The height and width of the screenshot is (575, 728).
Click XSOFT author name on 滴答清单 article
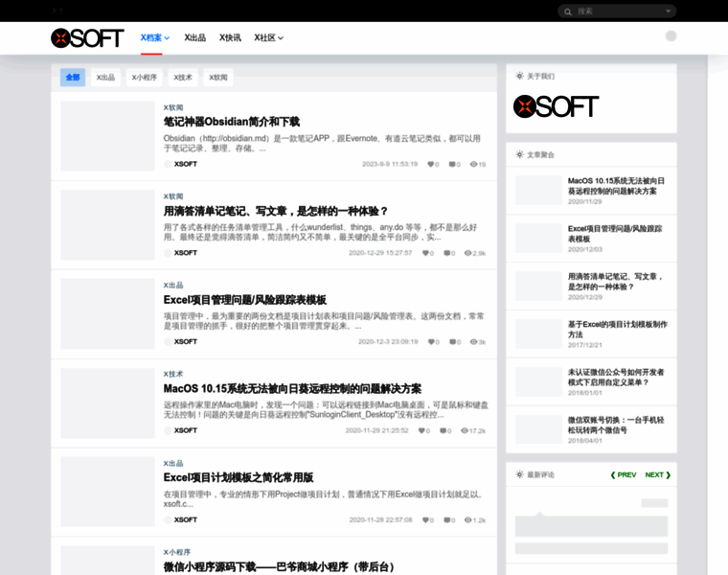(186, 253)
